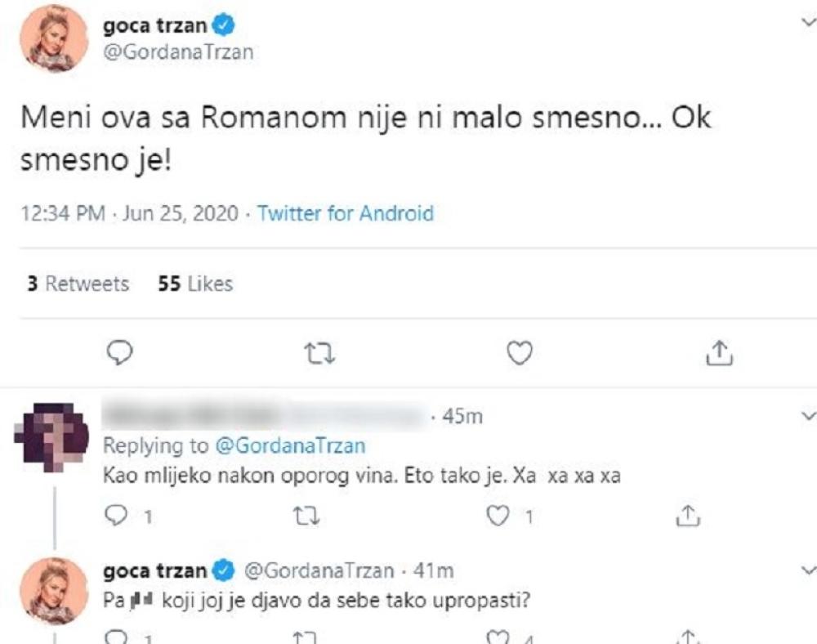Viewport: 817px width, 644px height.
Task: Expand options for the blurred user's reply
Action: coord(806,416)
